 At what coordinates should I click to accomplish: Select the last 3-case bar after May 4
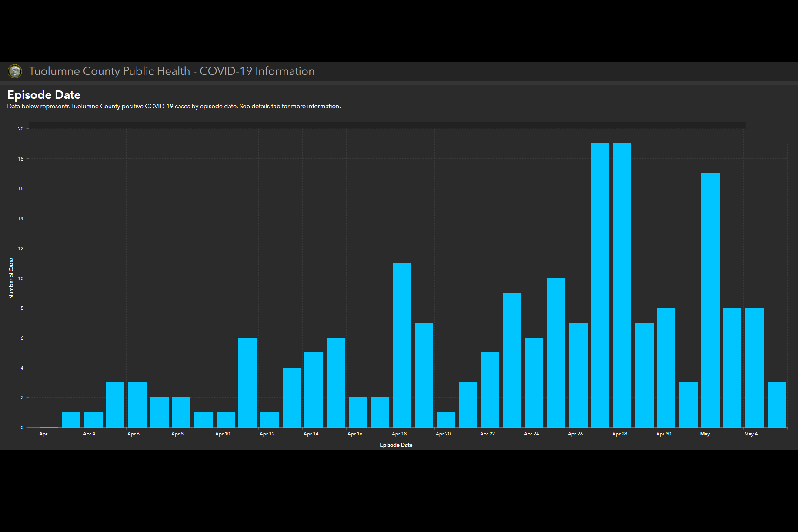coord(777,405)
